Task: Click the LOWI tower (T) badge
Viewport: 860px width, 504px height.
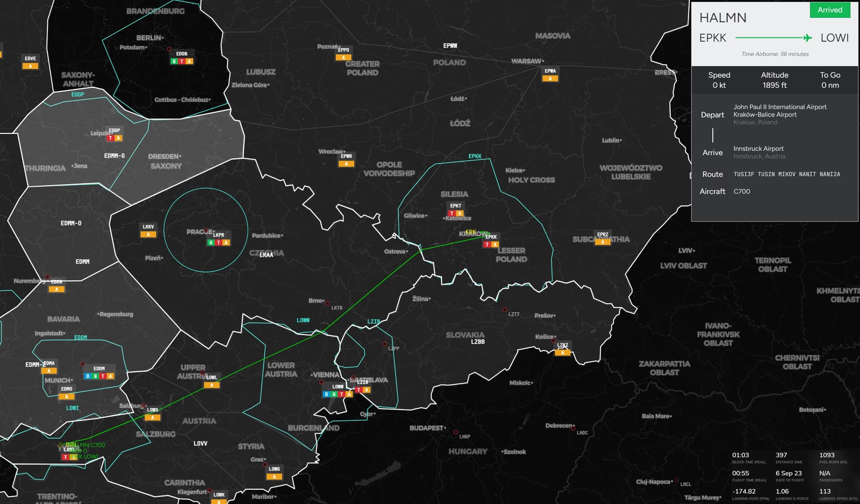Action: click(x=65, y=457)
